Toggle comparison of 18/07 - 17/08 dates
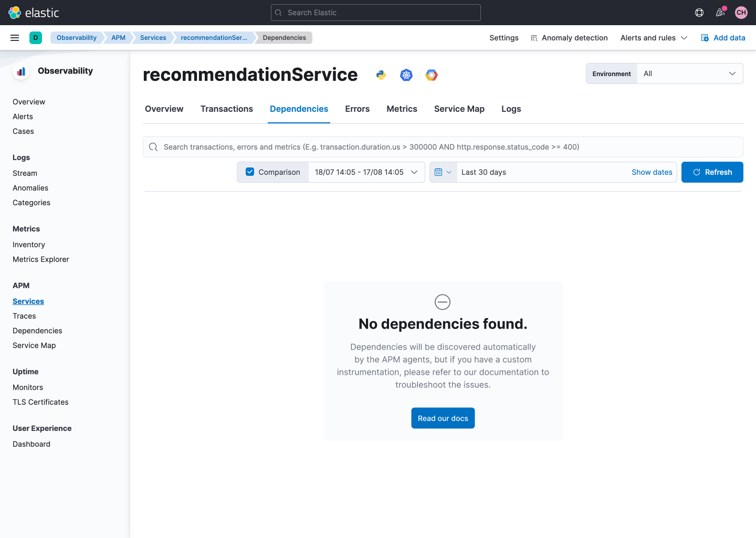The image size is (756, 538). [x=366, y=172]
